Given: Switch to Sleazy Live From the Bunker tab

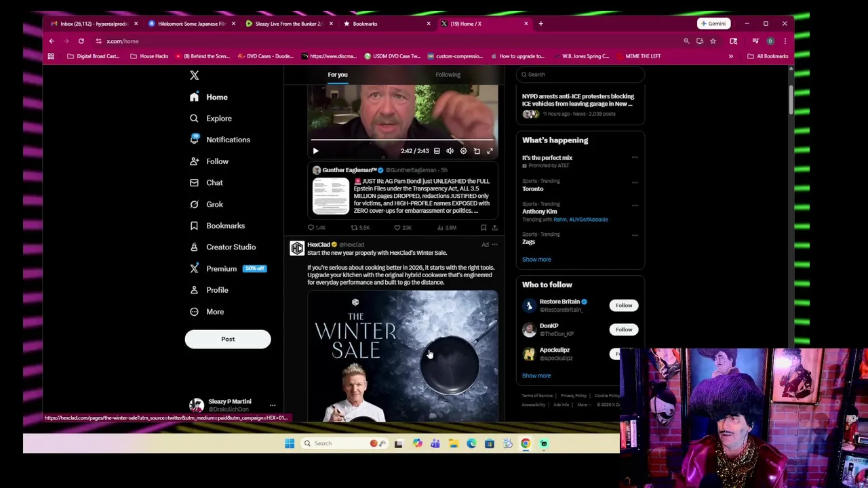Looking at the screenshot, I should 288,24.
